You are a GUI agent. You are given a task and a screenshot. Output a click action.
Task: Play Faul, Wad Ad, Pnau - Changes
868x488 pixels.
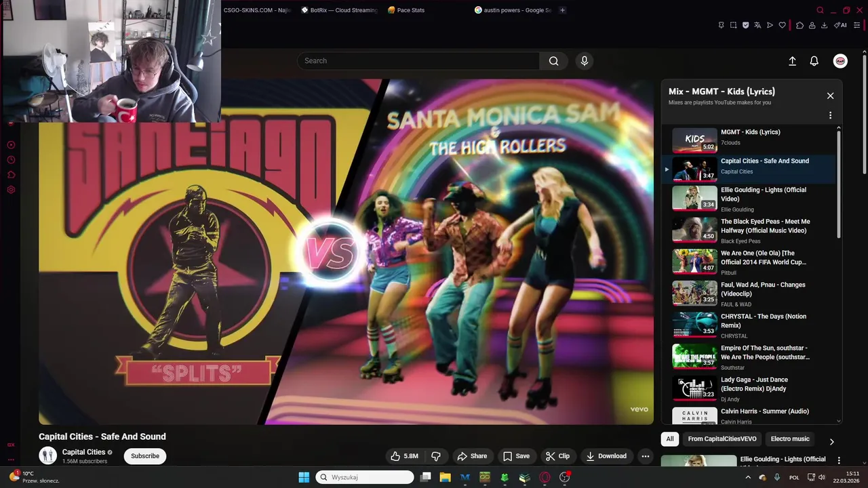(749, 293)
